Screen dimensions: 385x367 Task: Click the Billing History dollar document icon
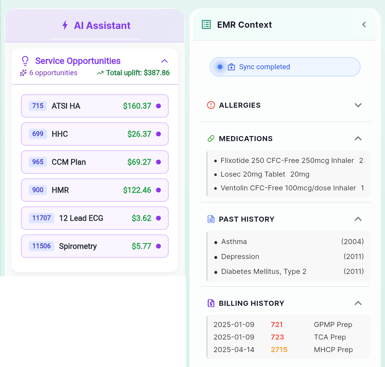[x=211, y=303]
